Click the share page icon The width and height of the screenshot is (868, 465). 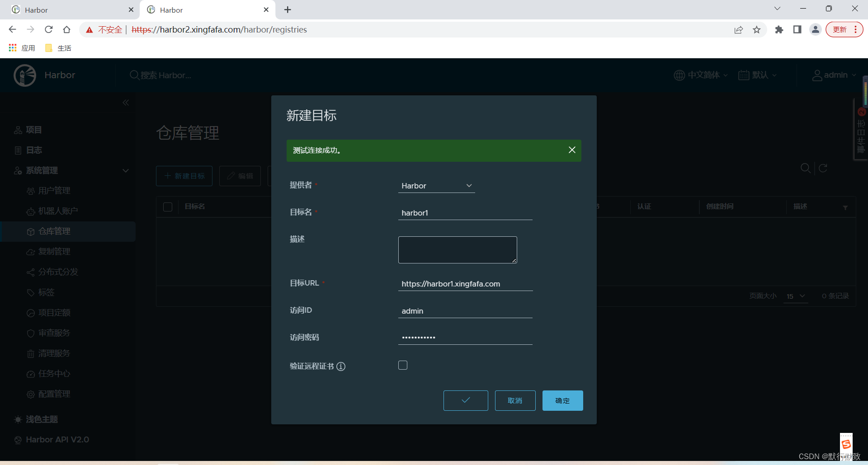point(739,29)
